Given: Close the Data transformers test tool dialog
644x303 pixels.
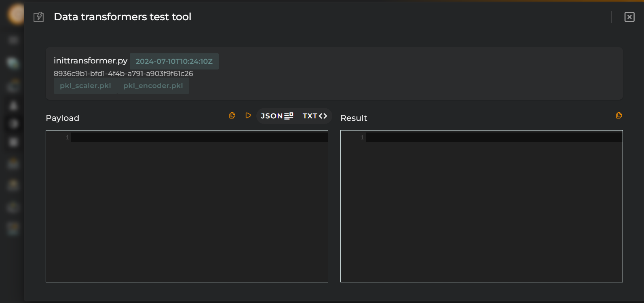Looking at the screenshot, I should click(x=629, y=17).
